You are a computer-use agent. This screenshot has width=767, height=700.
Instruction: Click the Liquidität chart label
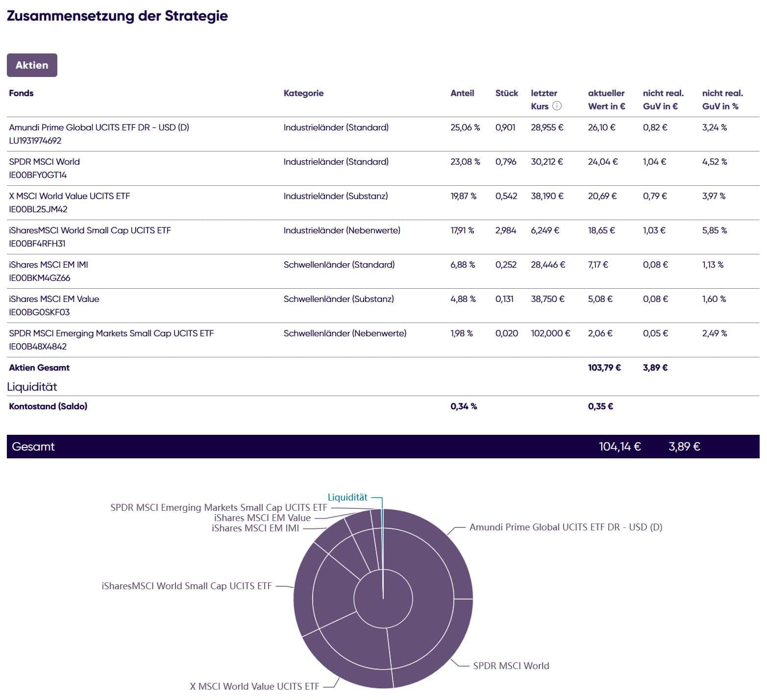point(347,497)
